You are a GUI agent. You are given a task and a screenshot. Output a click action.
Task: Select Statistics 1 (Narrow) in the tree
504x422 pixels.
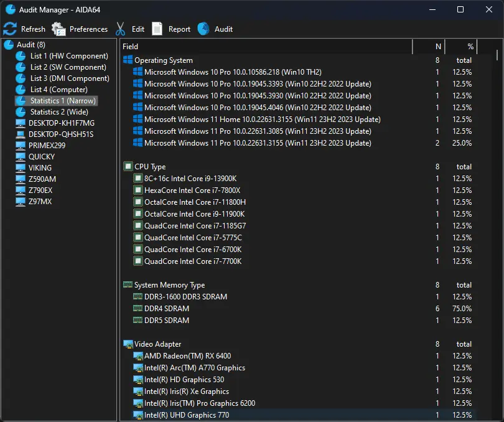pos(56,101)
